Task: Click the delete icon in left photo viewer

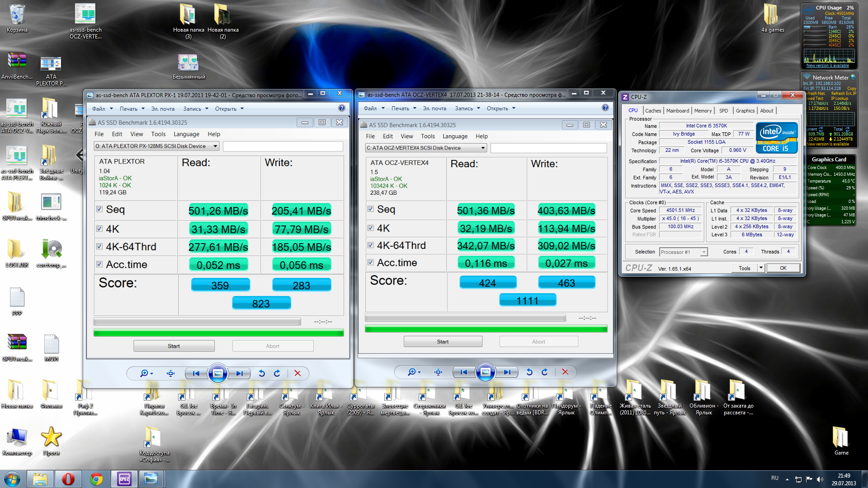Action: click(x=297, y=373)
